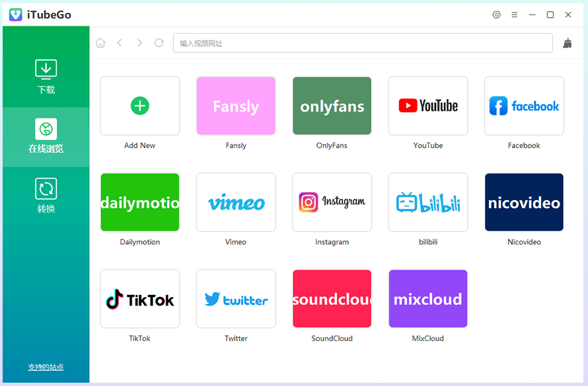This screenshot has width=588, height=386.
Task: Open the bilibili site tile
Action: tap(428, 202)
